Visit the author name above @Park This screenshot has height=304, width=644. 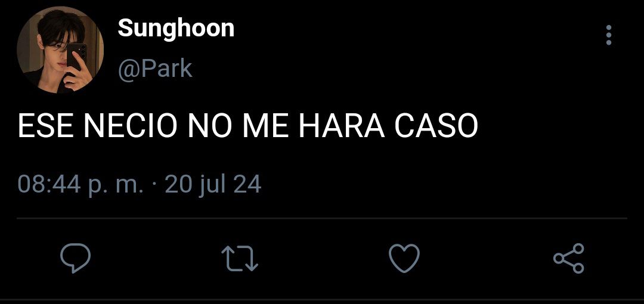click(x=176, y=29)
